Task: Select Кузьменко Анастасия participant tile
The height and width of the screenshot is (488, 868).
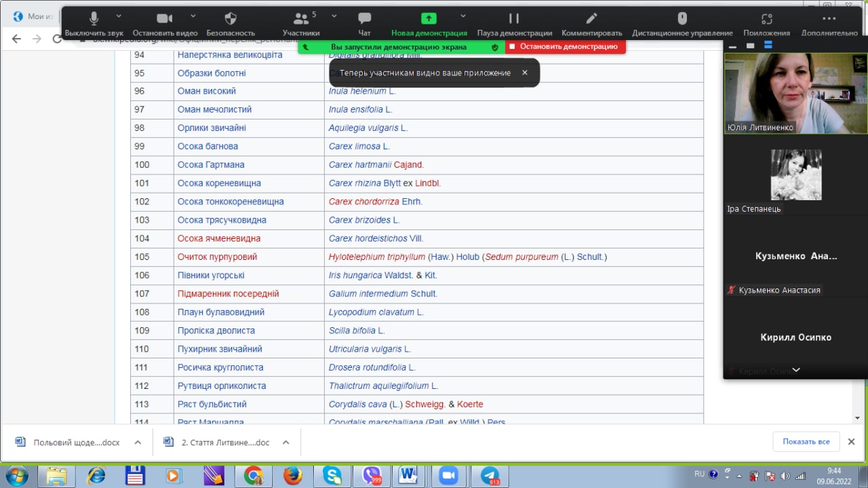Action: [x=795, y=257]
